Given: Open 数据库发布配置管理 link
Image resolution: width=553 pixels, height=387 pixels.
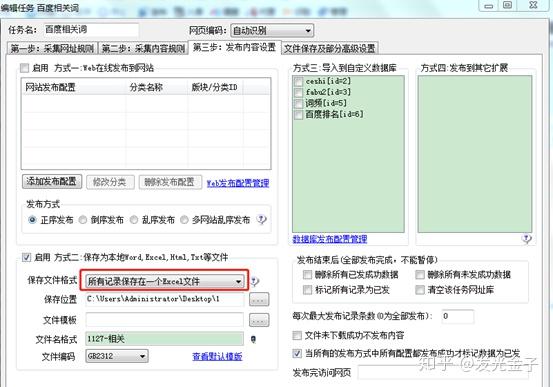Looking at the screenshot, I should pyautogui.click(x=330, y=239).
